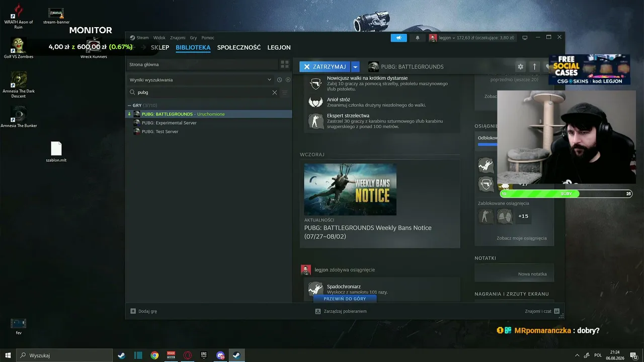Expand the Wyniki wyszukiwania dropdown
Screen dimensions: 644x362
point(270,80)
